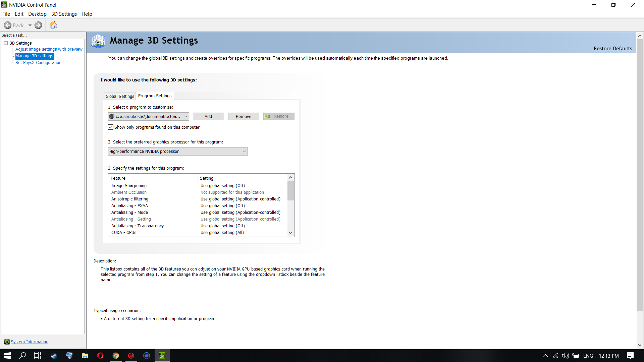Switch to the Global Settings tab
The height and width of the screenshot is (362, 644).
click(120, 96)
